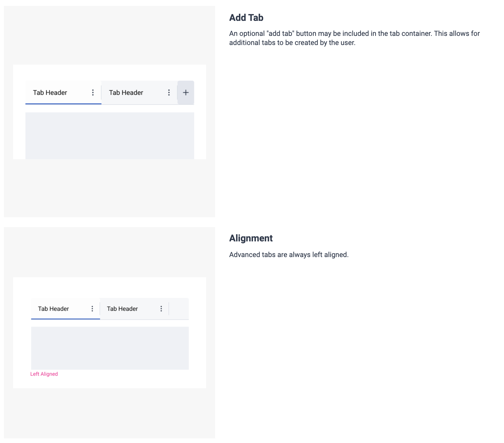
Task: Select the active Tab Header in Add Tab example
Action: 63,93
